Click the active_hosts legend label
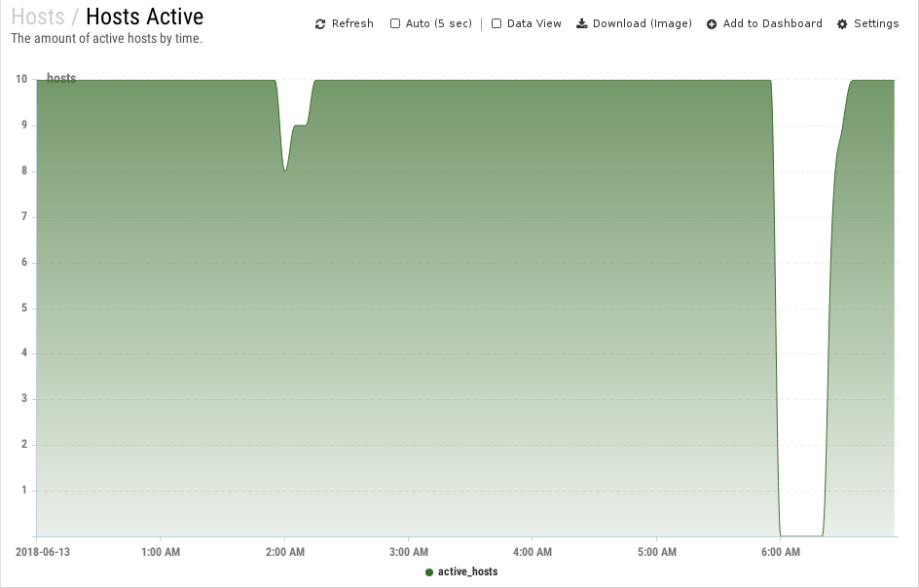The width and height of the screenshot is (919, 588). (x=467, y=571)
